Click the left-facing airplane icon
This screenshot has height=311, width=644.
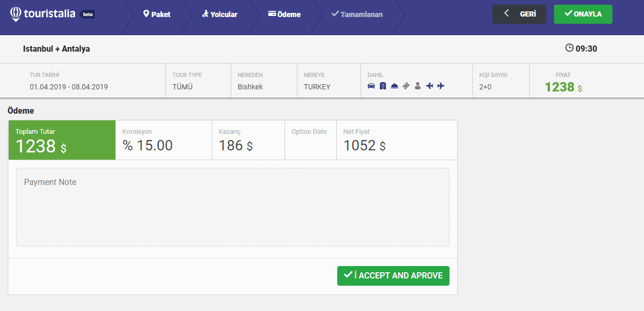click(429, 86)
